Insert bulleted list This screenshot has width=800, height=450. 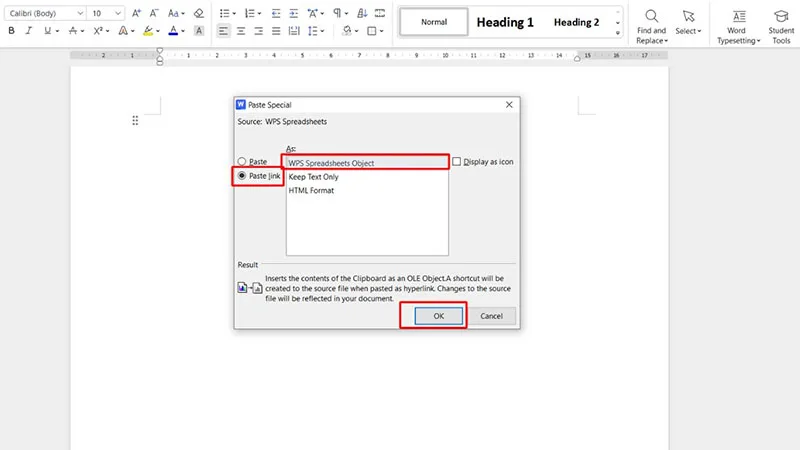(x=224, y=13)
